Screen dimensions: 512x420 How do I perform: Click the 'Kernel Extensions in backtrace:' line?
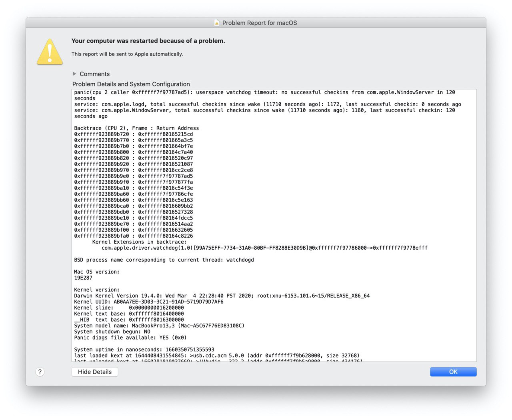139,242
